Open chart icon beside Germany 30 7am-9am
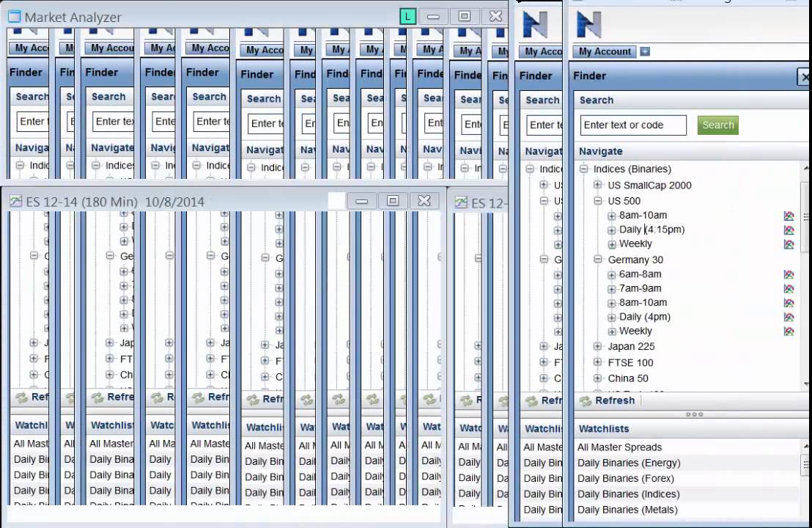 point(789,289)
